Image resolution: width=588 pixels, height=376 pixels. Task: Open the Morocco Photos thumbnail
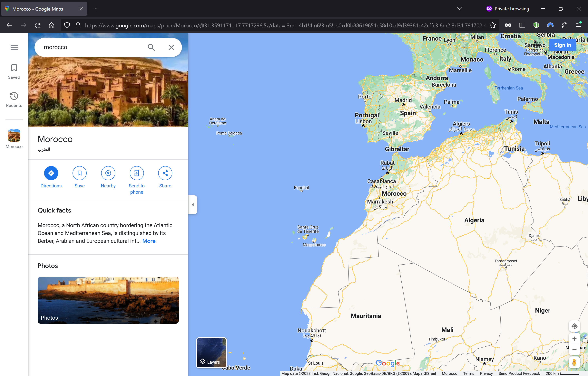pos(108,300)
